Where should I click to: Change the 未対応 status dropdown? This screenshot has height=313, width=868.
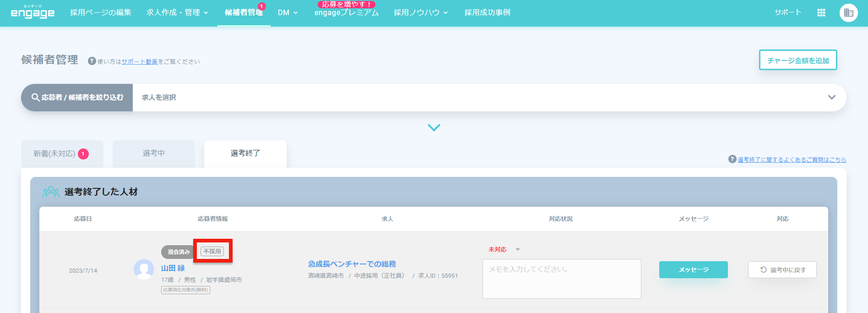tap(504, 249)
